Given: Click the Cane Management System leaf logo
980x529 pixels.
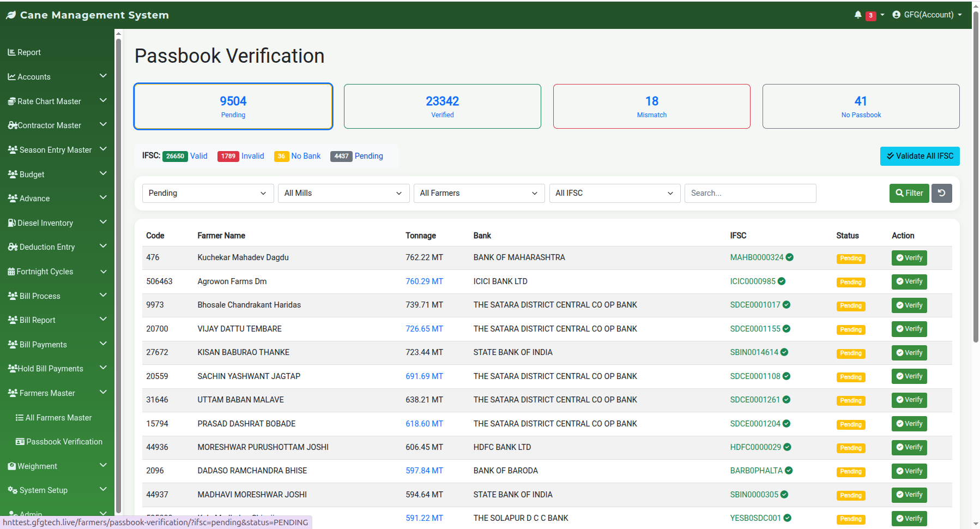Looking at the screenshot, I should click(11, 15).
